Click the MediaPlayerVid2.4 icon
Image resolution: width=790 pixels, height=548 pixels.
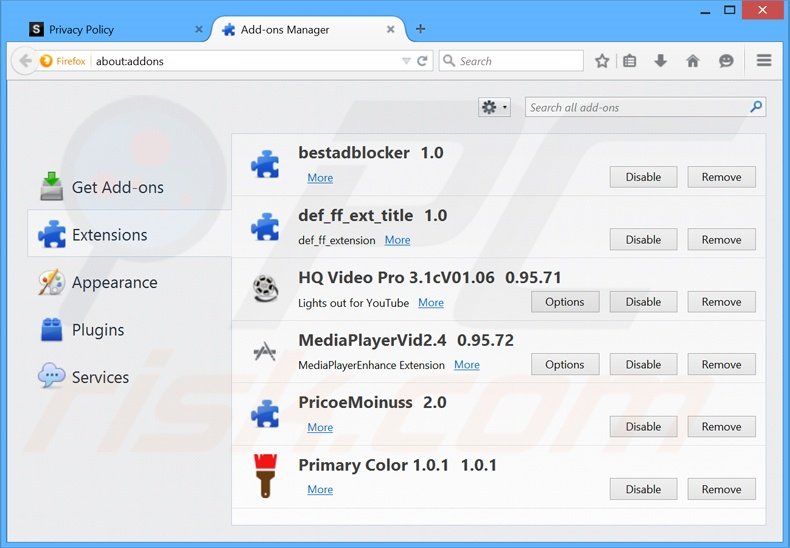pos(265,351)
